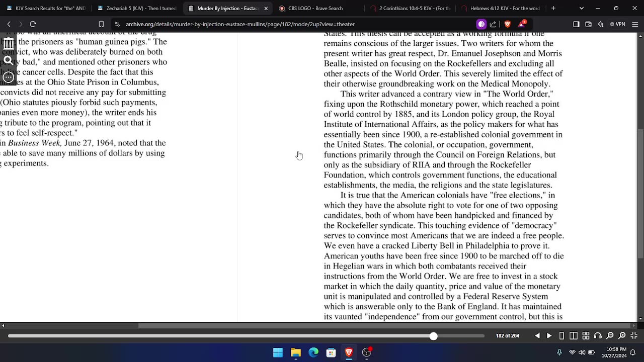
Task: Open the battery status icon in tray
Action: (x=592, y=352)
